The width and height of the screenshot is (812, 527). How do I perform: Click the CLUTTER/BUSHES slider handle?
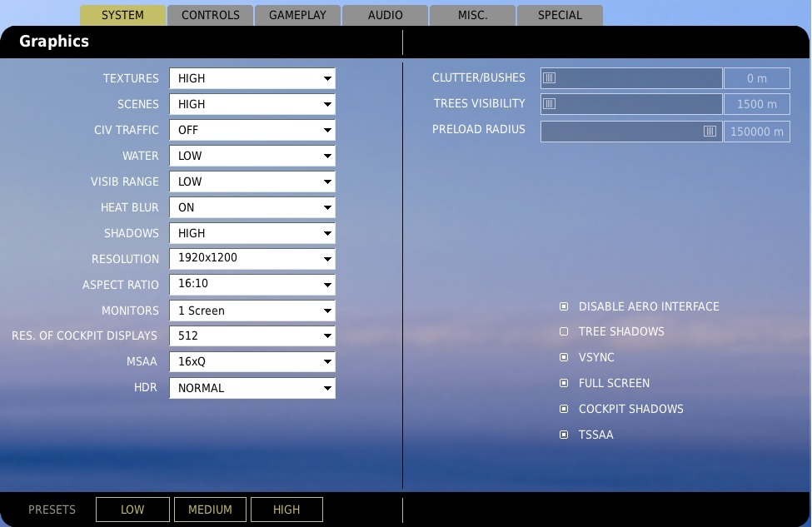(x=550, y=78)
